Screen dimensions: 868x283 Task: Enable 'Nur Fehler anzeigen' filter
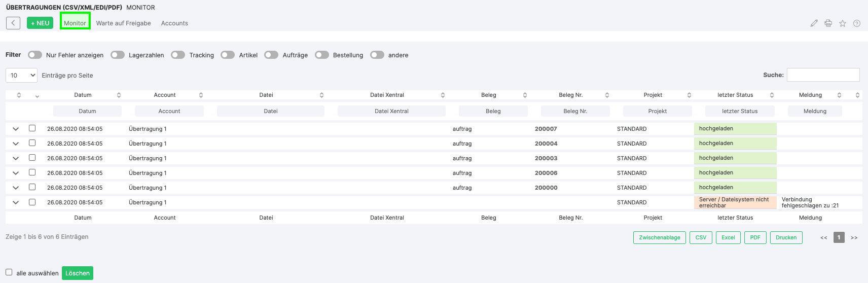pos(35,55)
